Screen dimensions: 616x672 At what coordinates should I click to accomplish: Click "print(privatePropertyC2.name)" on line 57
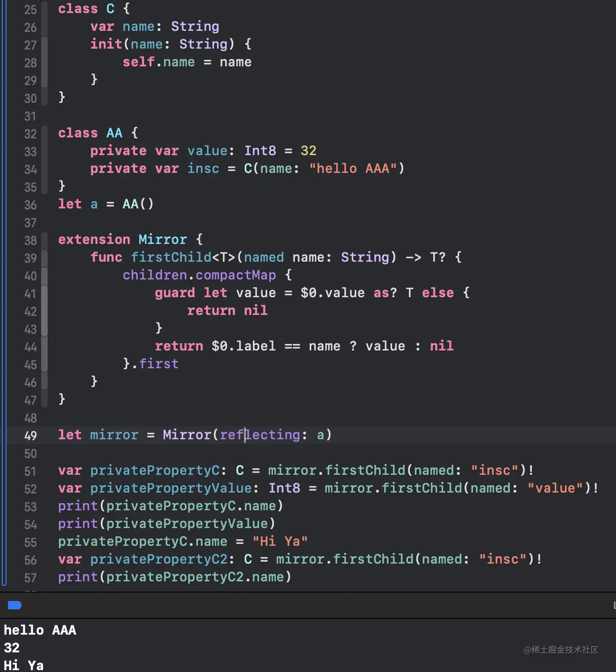click(x=175, y=577)
